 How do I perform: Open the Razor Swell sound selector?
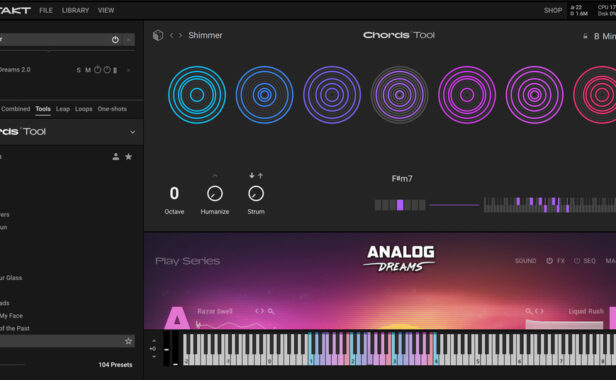pyautogui.click(x=214, y=311)
